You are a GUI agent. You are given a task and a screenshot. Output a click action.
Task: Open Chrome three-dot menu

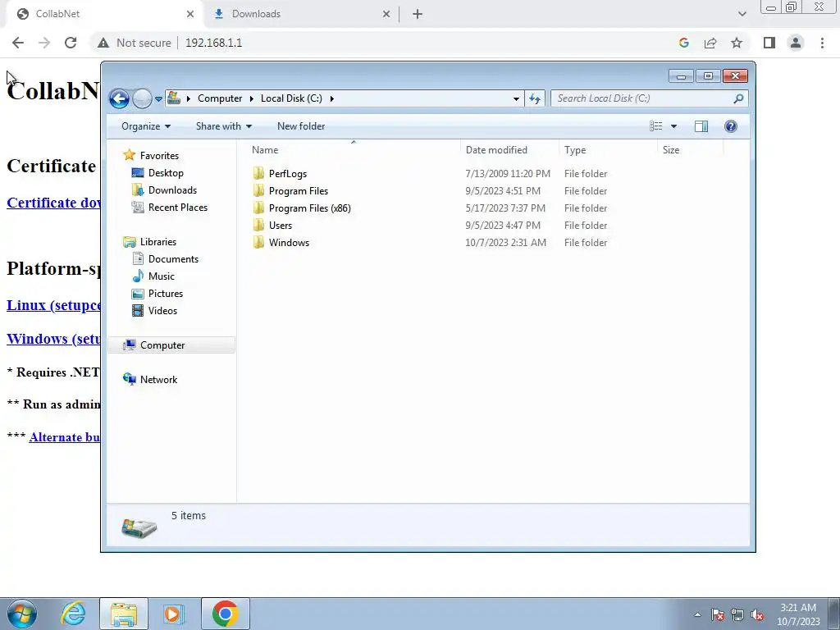click(822, 43)
